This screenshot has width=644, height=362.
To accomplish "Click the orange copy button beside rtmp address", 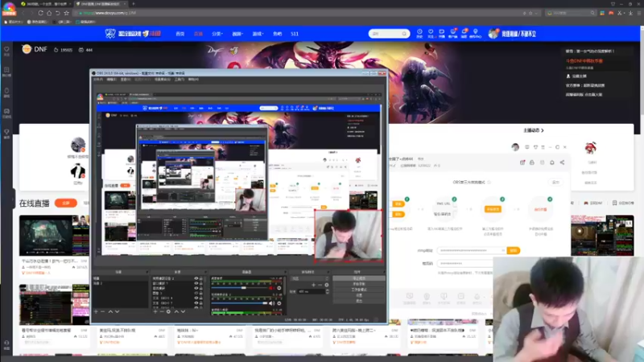I will 514,250.
